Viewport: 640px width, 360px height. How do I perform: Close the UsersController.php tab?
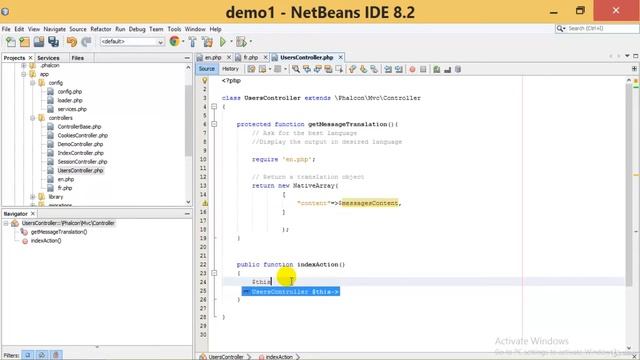(x=340, y=58)
